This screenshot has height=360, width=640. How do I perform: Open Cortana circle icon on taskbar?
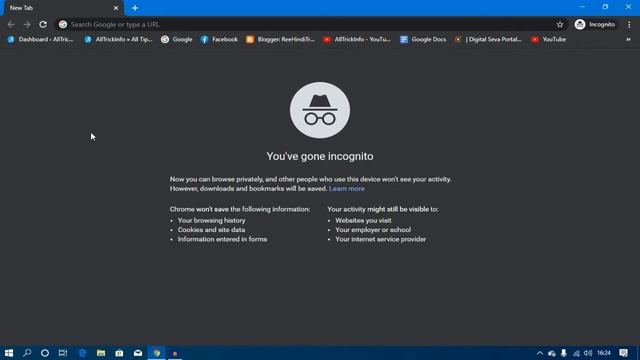(45, 353)
